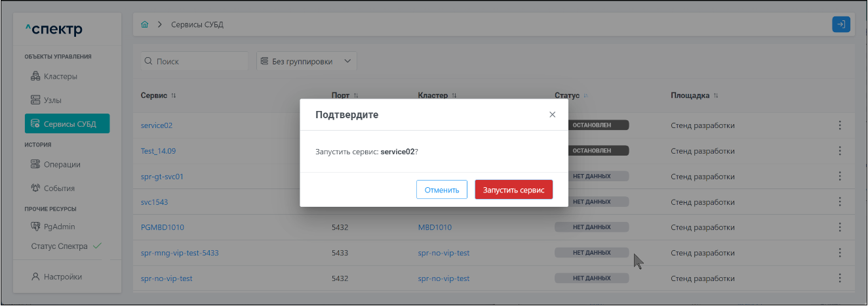Image resolution: width=868 pixels, height=306 pixels.
Task: Sort by Площадка column sort icon
Action: (x=716, y=96)
